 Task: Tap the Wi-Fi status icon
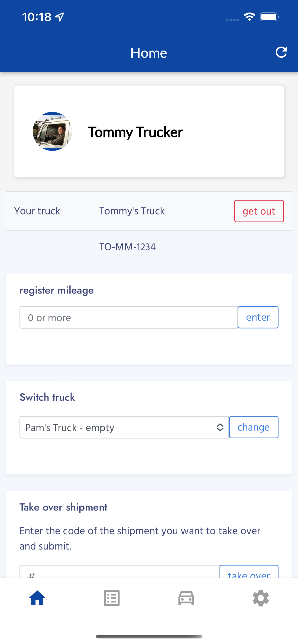click(x=249, y=17)
